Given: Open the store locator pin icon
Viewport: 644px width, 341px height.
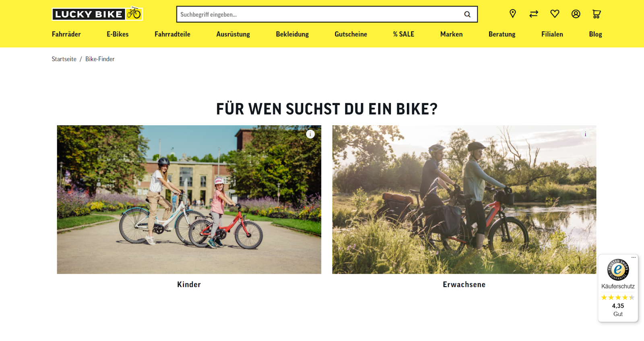Looking at the screenshot, I should tap(513, 14).
